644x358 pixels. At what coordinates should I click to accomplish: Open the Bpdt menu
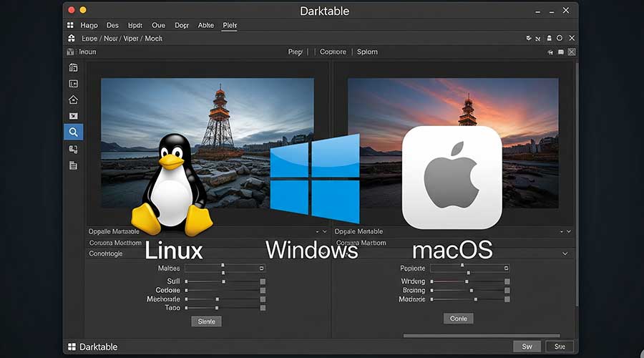[x=135, y=25]
